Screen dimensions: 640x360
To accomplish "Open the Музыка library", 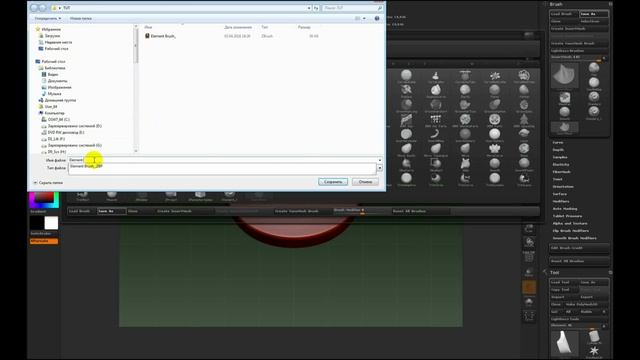I will (x=54, y=93).
